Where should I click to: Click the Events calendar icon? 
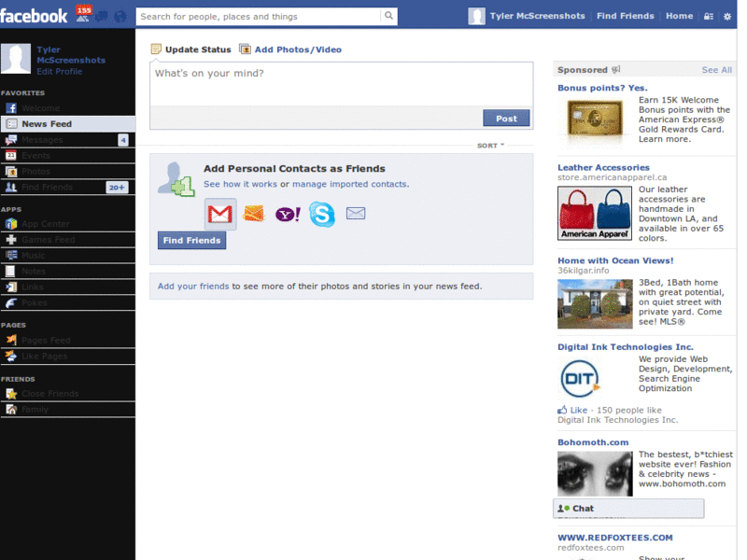pyautogui.click(x=11, y=156)
